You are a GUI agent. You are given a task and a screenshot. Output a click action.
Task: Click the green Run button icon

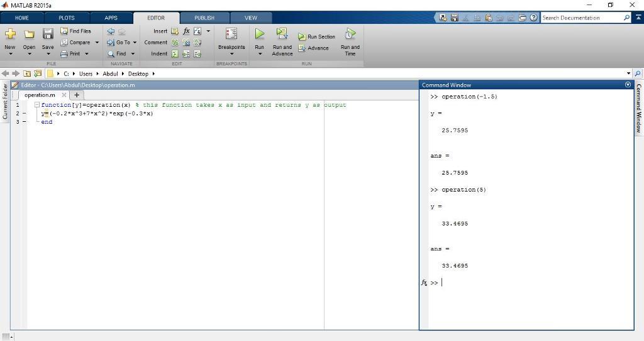[x=259, y=34]
